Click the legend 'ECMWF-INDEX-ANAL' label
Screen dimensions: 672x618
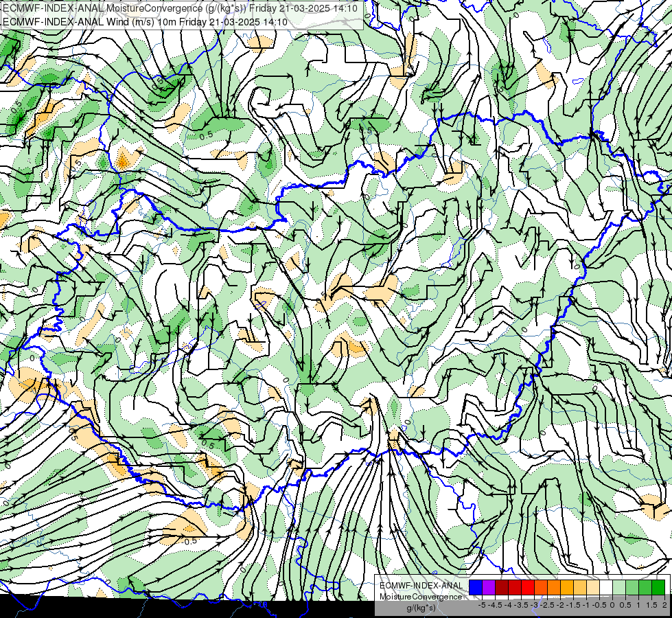(x=421, y=586)
